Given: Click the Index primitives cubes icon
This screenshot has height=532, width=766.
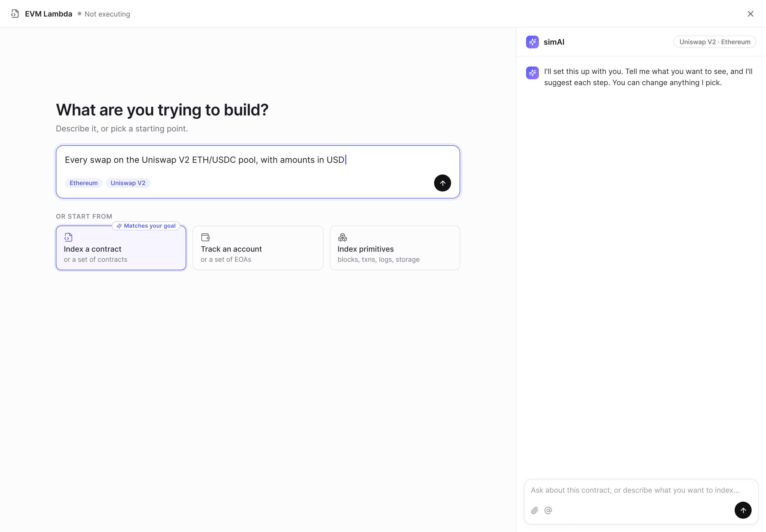Looking at the screenshot, I should tap(342, 237).
